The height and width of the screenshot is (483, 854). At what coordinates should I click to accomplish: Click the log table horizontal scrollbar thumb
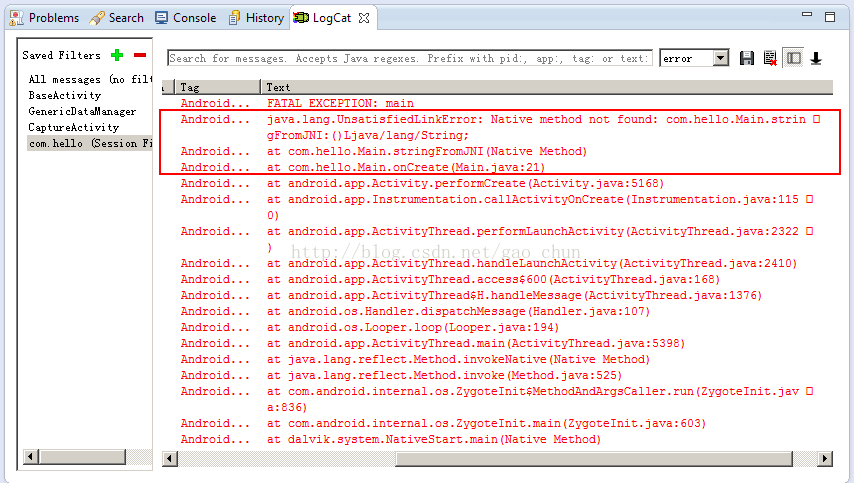coord(594,459)
